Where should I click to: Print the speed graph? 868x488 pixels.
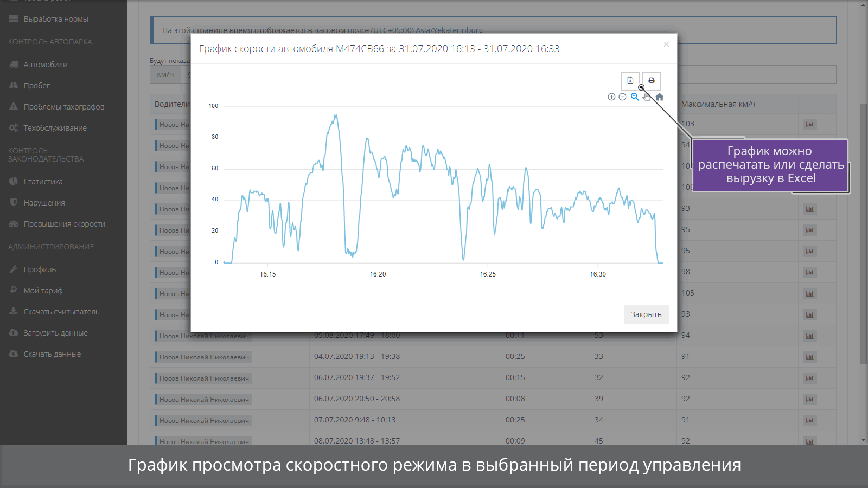652,81
